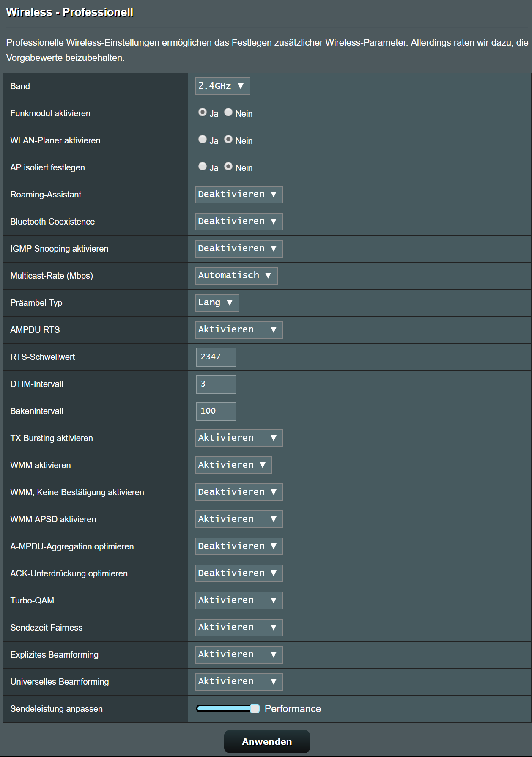Viewport: 532px width, 757px height.
Task: Select Nein for Funkmodul aktivieren
Action: [x=228, y=112]
